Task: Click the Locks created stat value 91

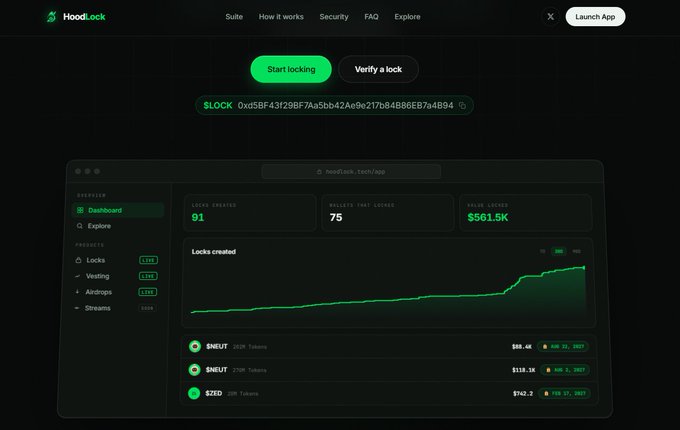Action: pyautogui.click(x=198, y=218)
